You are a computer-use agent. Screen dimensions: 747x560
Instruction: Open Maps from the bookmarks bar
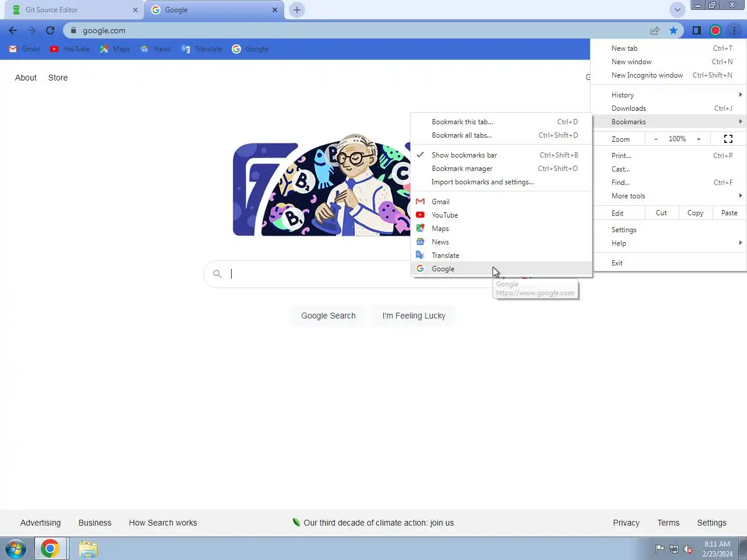[115, 49]
